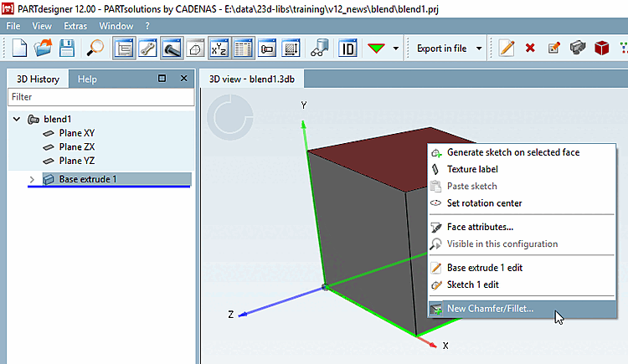628x364 pixels.
Task: Toggle the table window toolbar icon
Action: pos(243,49)
